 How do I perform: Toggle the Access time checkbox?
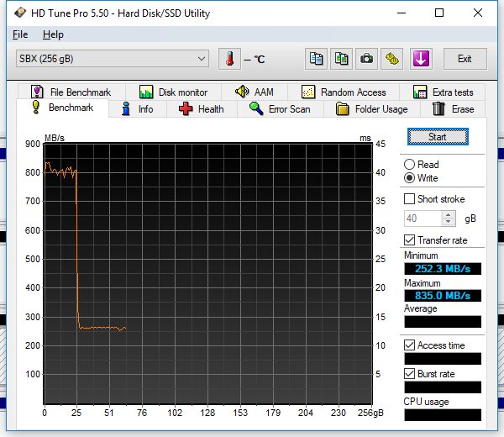(410, 345)
